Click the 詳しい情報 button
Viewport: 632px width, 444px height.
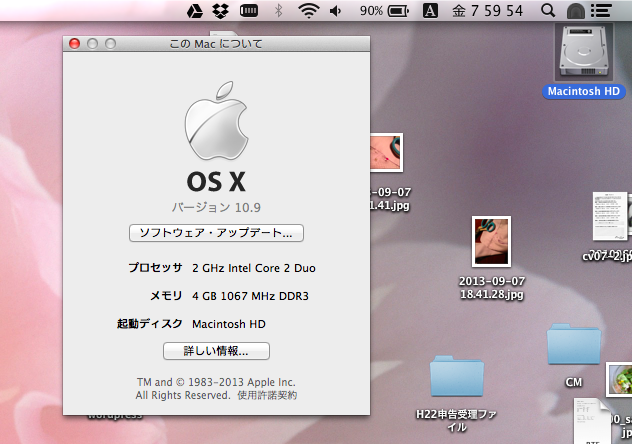point(216,351)
